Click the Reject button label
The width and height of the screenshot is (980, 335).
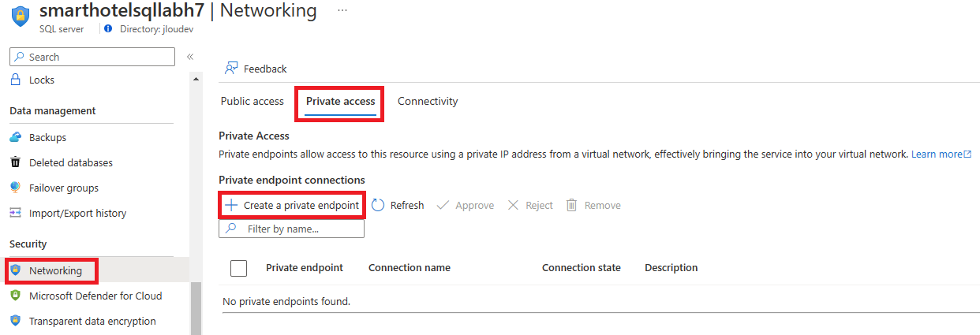click(x=540, y=205)
